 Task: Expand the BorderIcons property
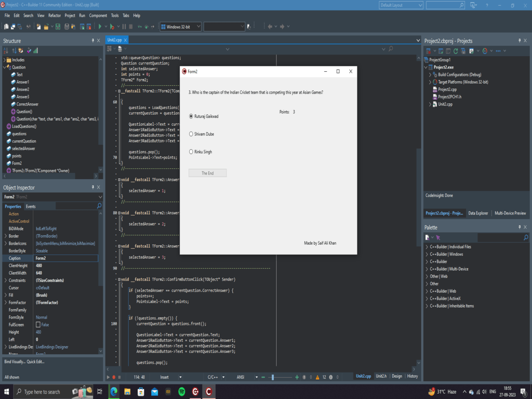coord(5,243)
